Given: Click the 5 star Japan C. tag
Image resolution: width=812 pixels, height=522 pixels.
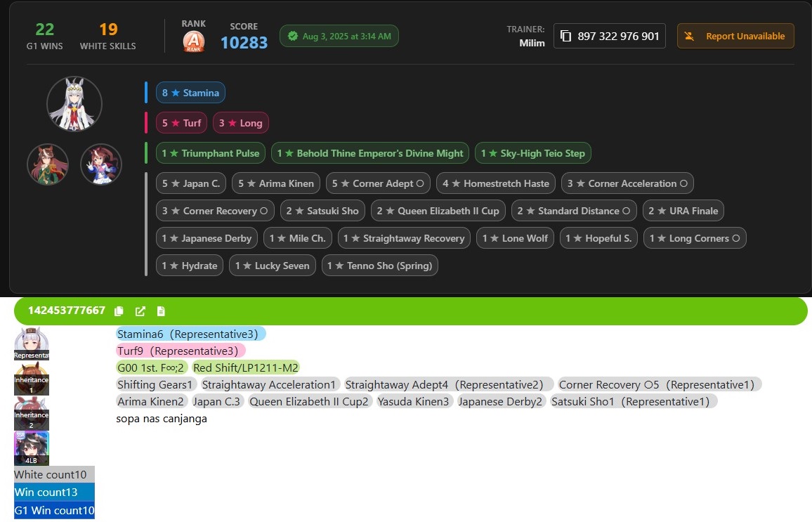Looking at the screenshot, I should [x=191, y=183].
